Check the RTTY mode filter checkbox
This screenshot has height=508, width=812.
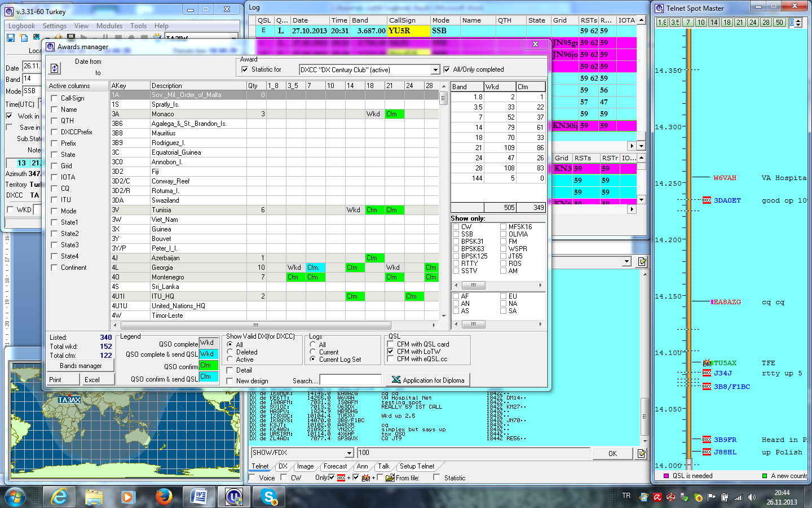[x=456, y=264]
